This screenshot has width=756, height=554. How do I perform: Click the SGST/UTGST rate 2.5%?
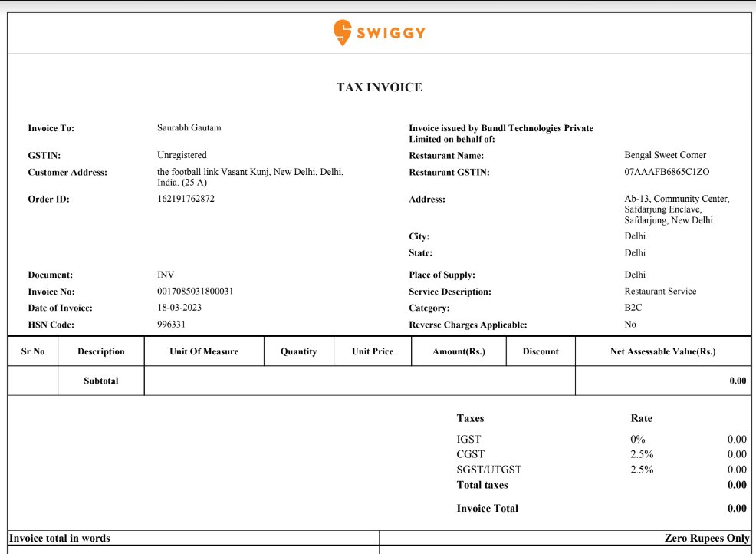click(642, 470)
